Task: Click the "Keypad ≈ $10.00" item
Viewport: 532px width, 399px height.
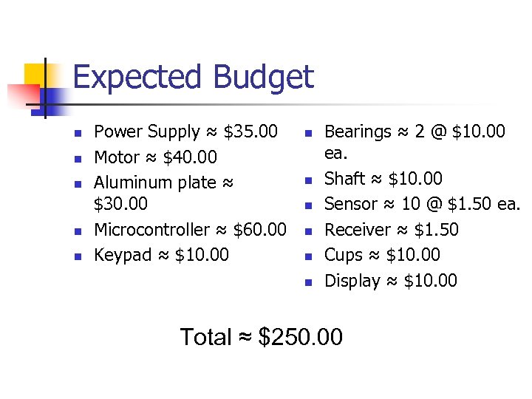Action: [x=161, y=255]
